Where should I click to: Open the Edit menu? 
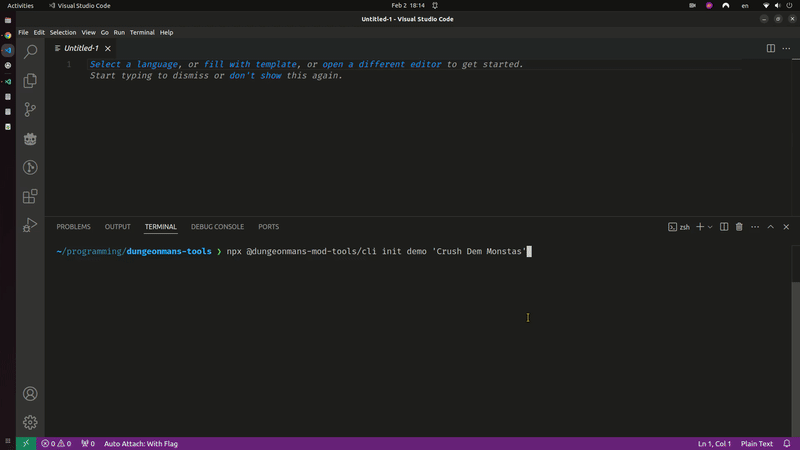(x=39, y=32)
